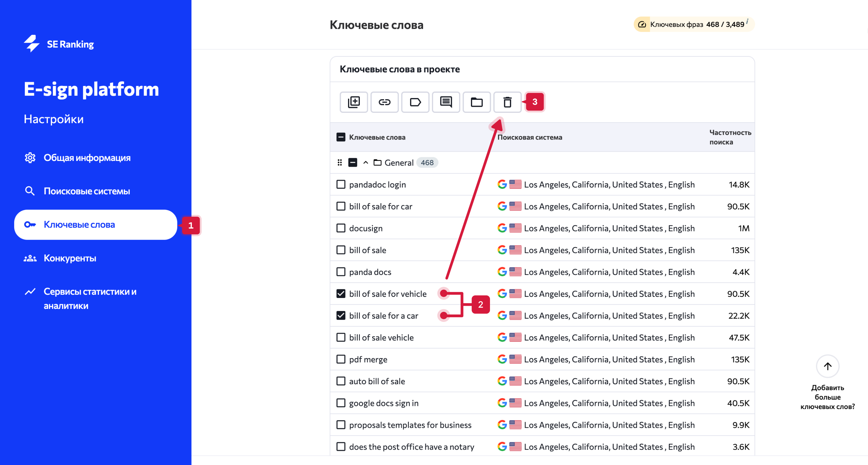The width and height of the screenshot is (868, 465).
Task: Click the link URL toolbar icon
Action: (x=384, y=102)
